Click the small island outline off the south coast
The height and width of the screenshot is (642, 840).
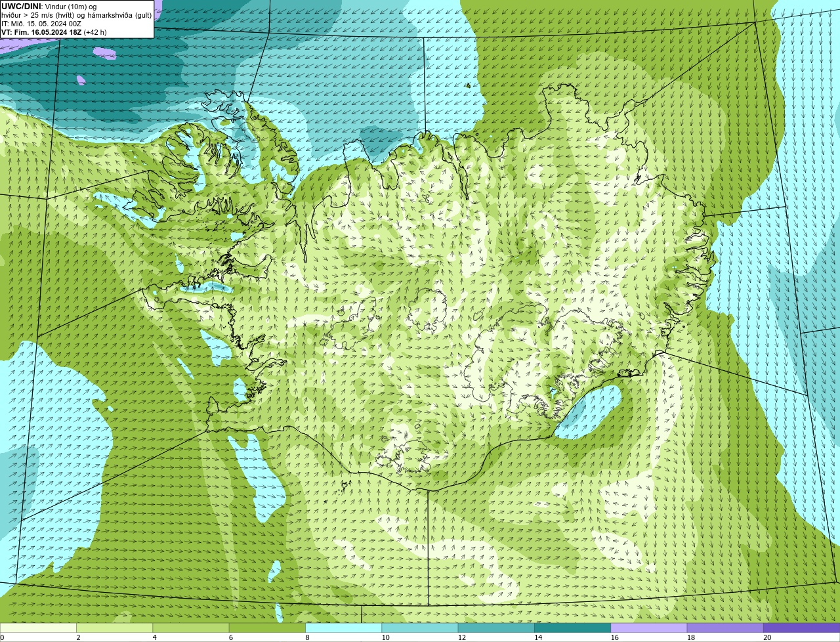point(345,486)
